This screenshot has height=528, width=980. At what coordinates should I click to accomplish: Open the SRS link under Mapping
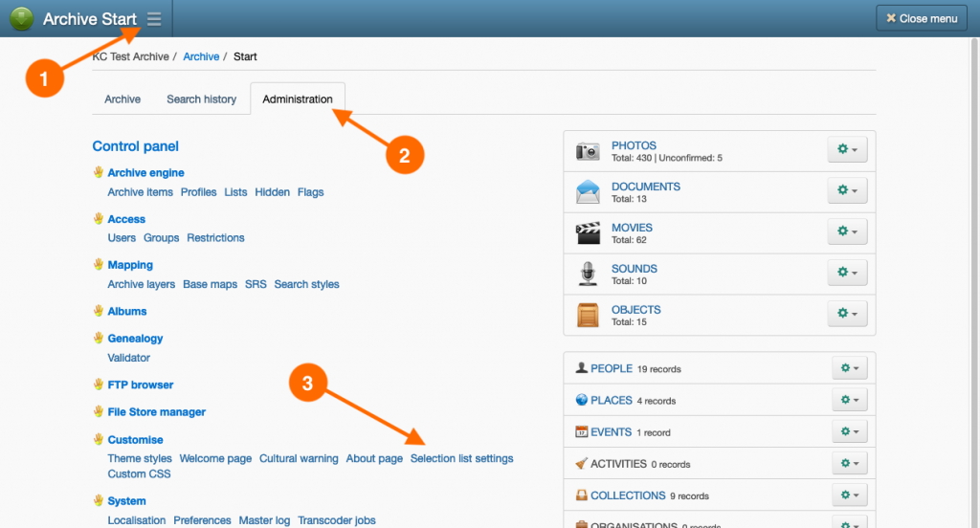click(256, 284)
